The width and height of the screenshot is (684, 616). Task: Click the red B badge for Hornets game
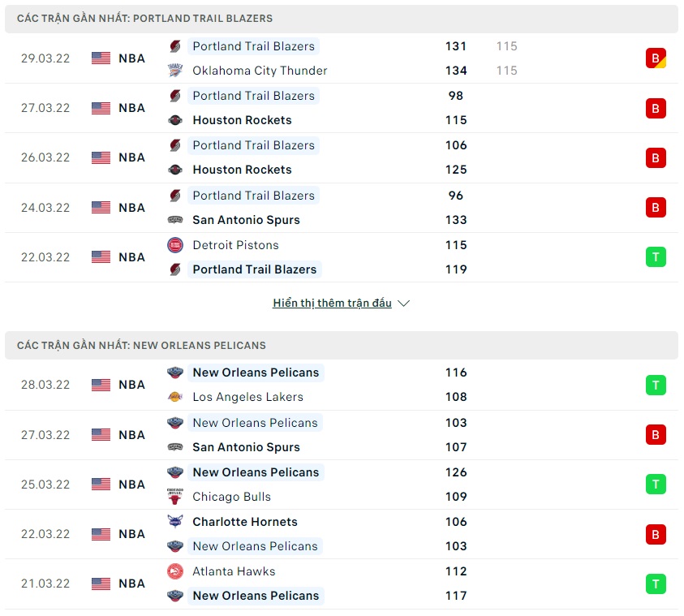pyautogui.click(x=656, y=534)
